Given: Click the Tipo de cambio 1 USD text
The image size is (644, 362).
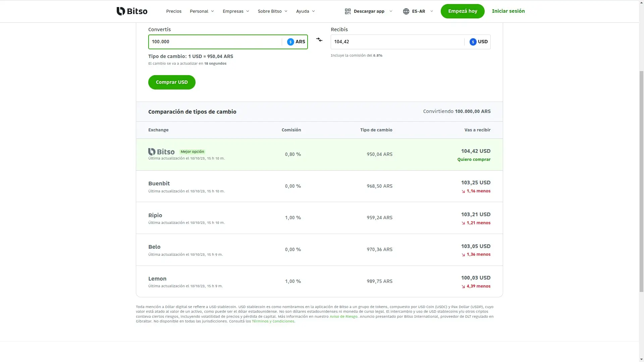Looking at the screenshot, I should [x=191, y=56].
